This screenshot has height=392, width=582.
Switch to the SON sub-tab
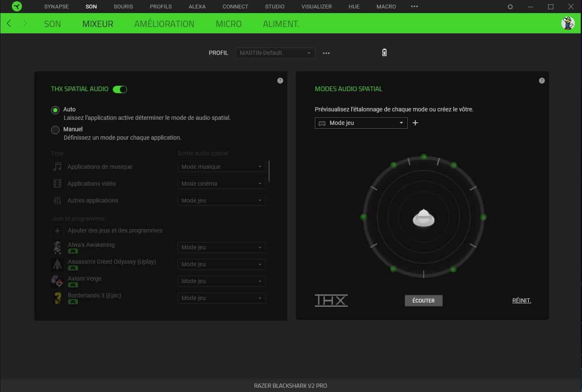point(53,24)
